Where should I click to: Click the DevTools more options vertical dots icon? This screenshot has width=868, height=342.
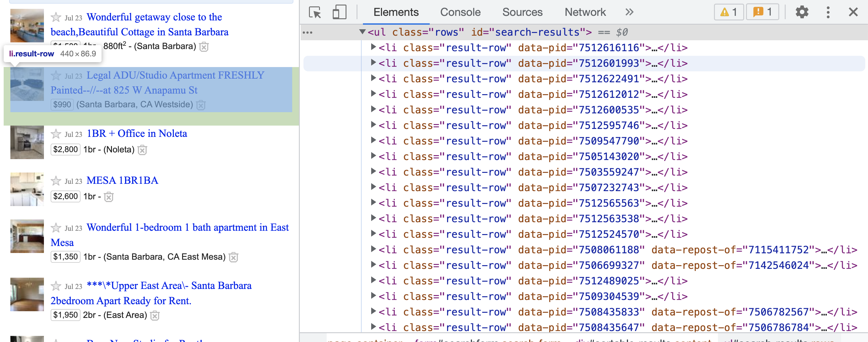point(829,11)
